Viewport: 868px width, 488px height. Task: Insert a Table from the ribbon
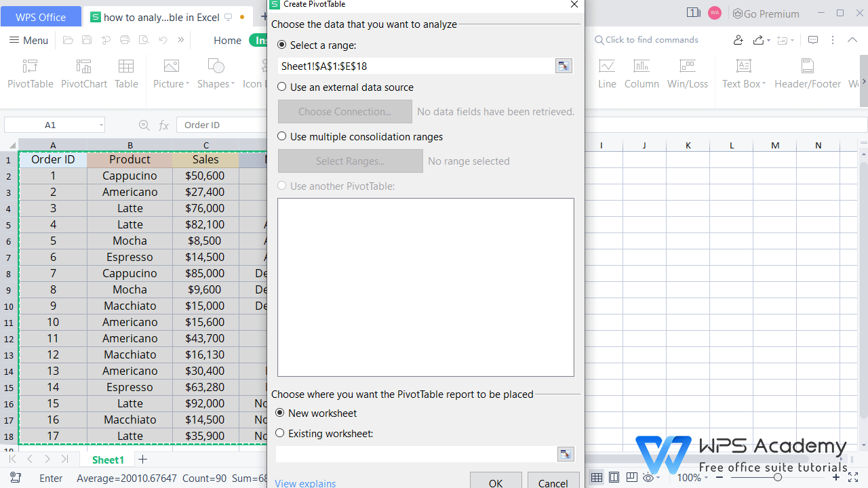126,73
